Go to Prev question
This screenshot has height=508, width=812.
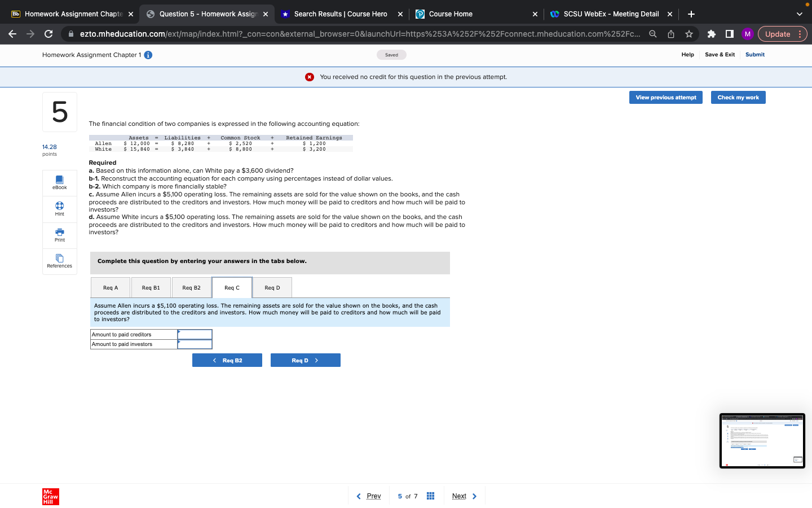click(x=369, y=496)
